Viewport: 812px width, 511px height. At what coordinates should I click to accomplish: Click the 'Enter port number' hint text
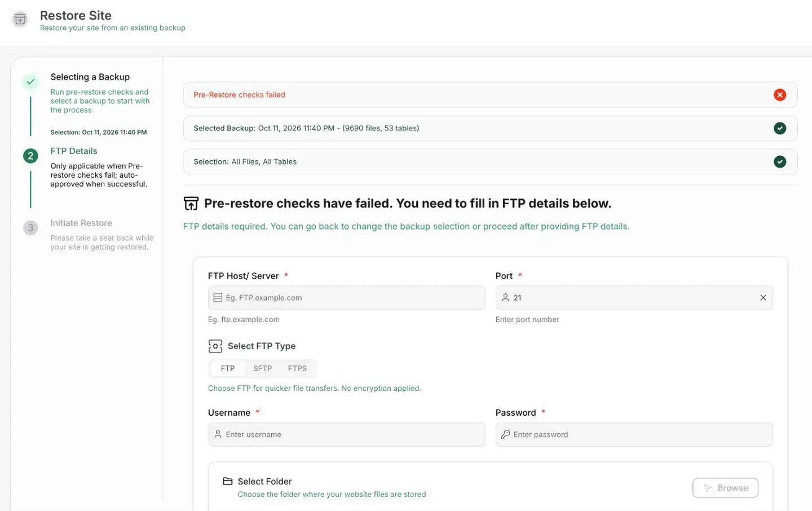coord(527,320)
